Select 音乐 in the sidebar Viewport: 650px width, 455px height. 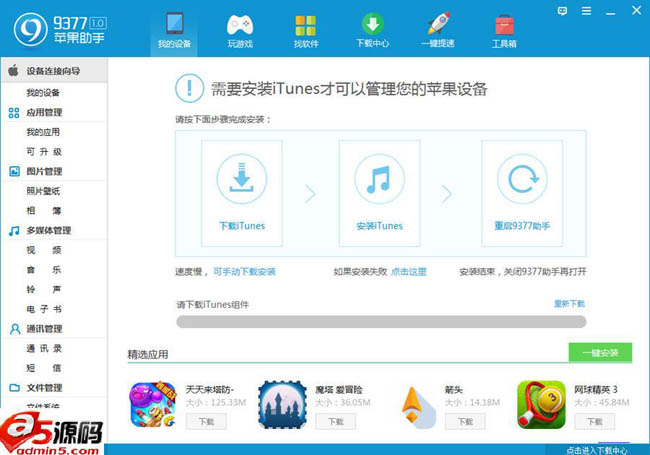tap(44, 270)
